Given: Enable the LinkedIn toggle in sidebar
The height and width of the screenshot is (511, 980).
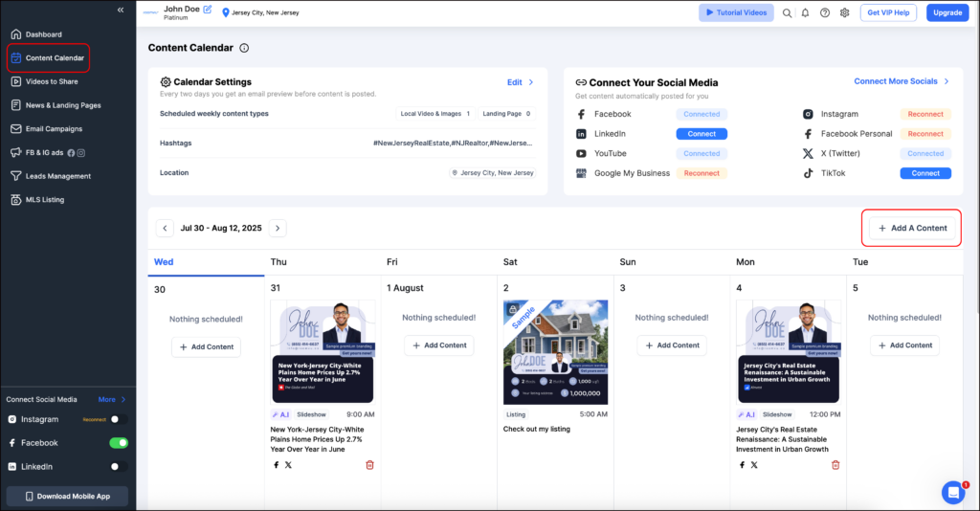Looking at the screenshot, I should point(119,467).
